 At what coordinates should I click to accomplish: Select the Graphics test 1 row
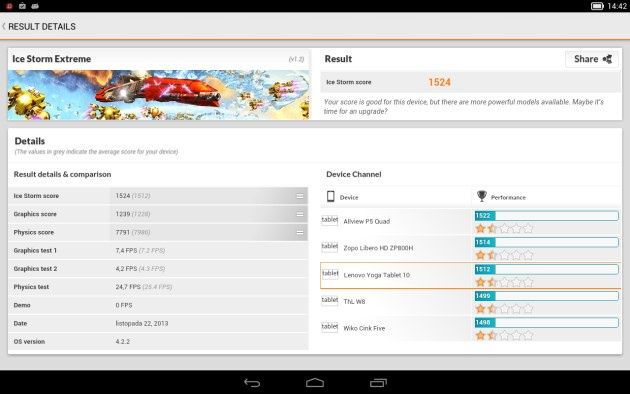158,251
